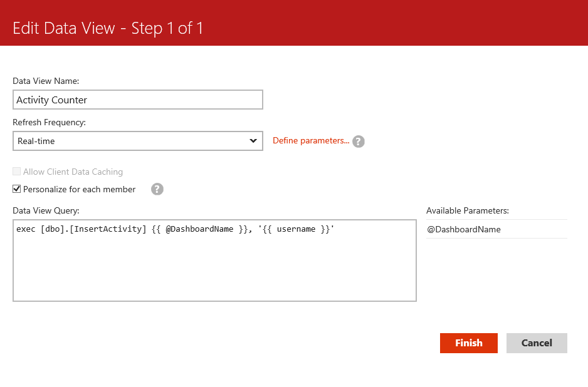588x387 pixels.
Task: Select @DashboardName in Available Parameters list
Action: [464, 229]
